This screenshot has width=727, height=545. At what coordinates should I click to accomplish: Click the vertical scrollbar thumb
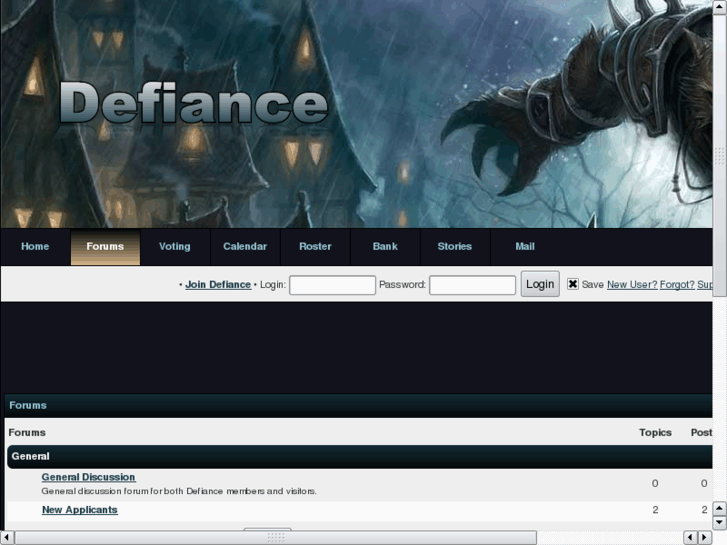pos(720,155)
